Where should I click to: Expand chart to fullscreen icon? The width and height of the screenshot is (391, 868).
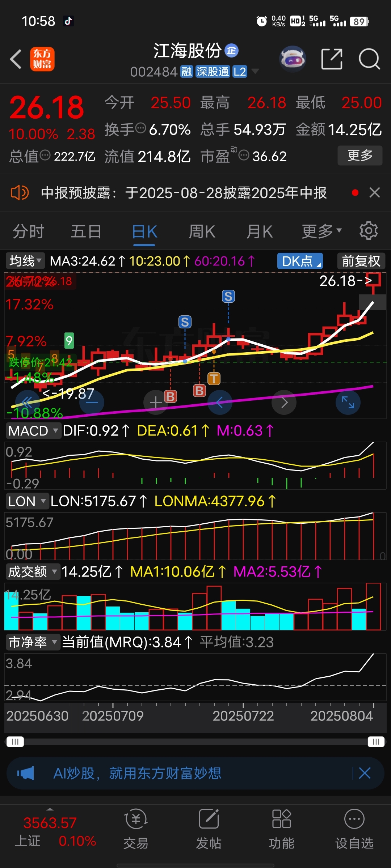pos(348,402)
